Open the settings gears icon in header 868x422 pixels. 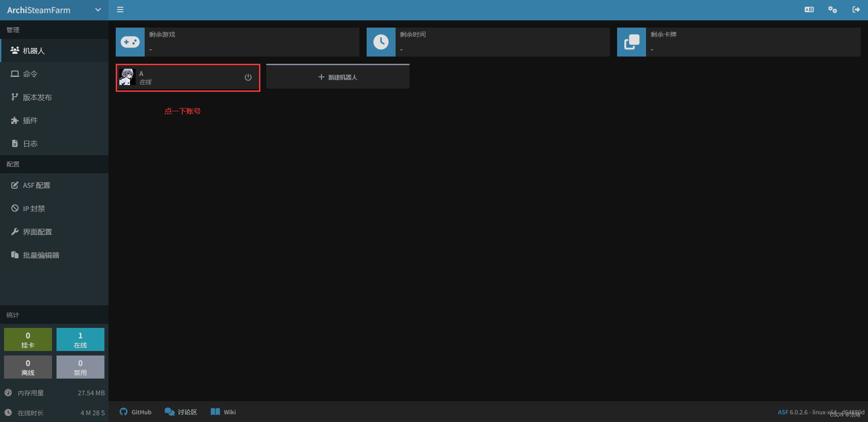(x=832, y=9)
